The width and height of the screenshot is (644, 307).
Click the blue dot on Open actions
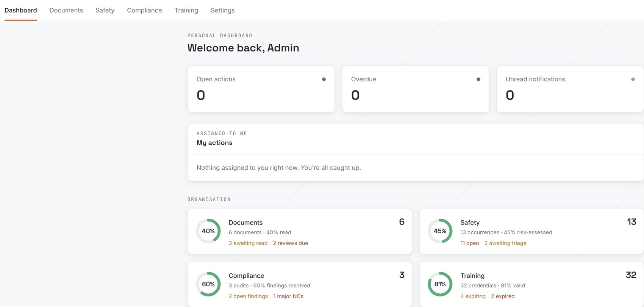pos(324,79)
